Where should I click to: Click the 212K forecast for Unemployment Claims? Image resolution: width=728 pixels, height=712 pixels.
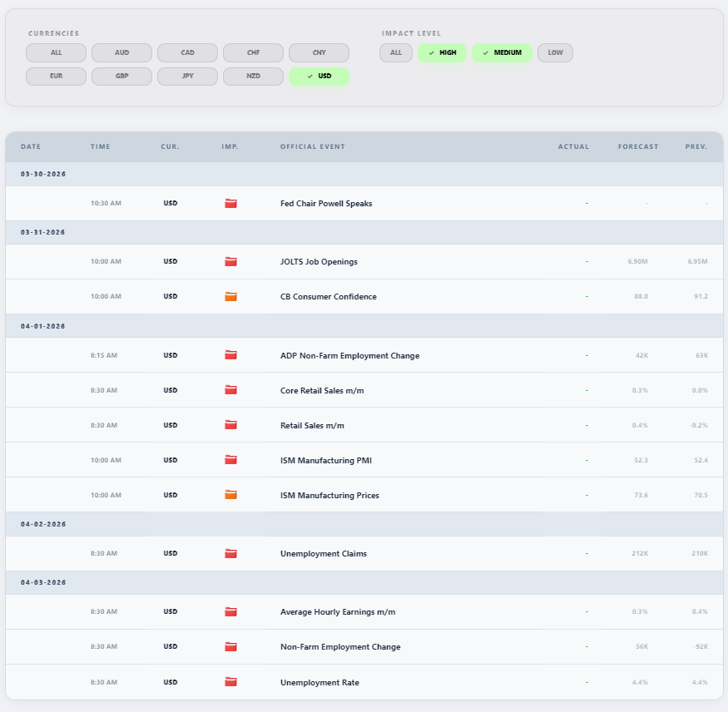click(x=640, y=553)
